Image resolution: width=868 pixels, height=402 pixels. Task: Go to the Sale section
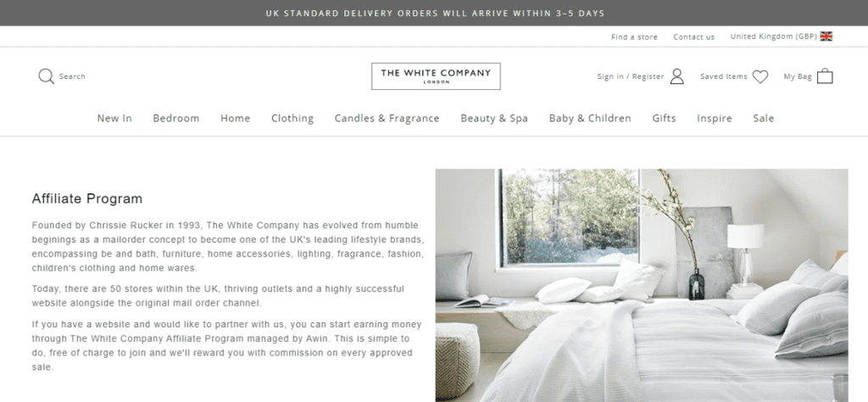[764, 118]
